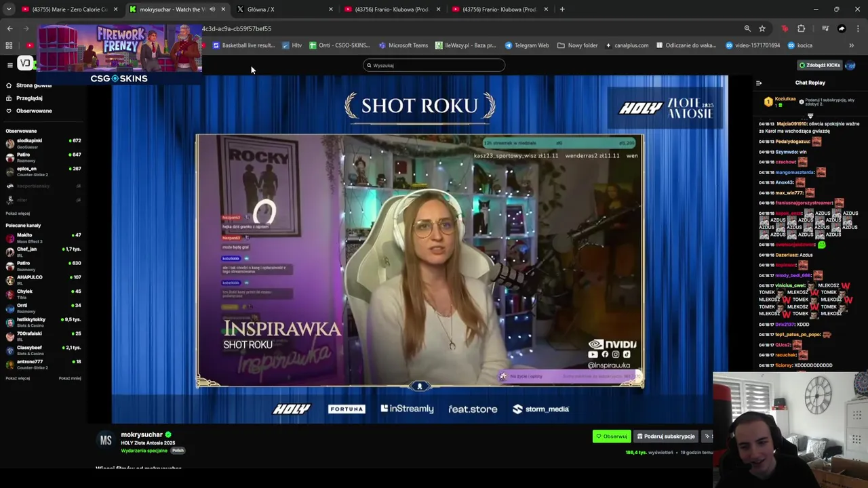
Task: Open recommended channel Orrti
Action: [43, 308]
